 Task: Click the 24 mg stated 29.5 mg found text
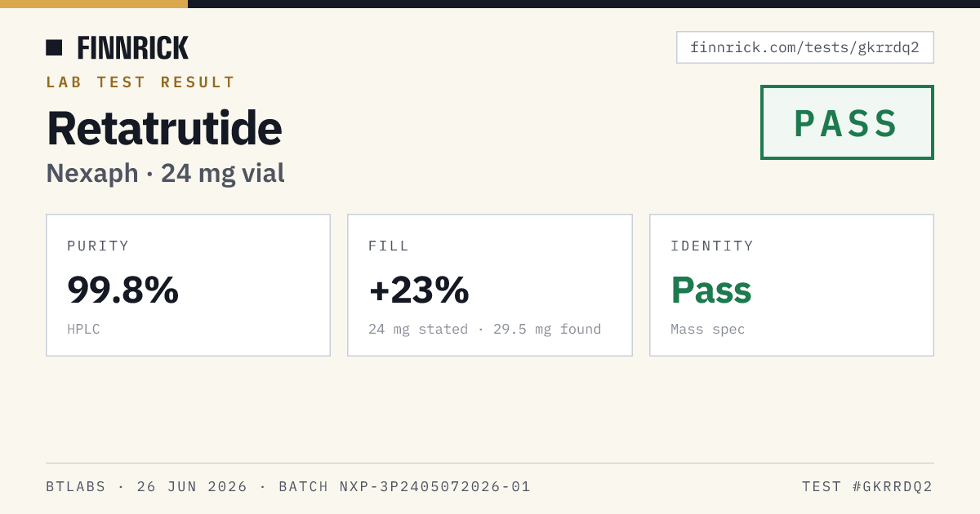coord(484,330)
